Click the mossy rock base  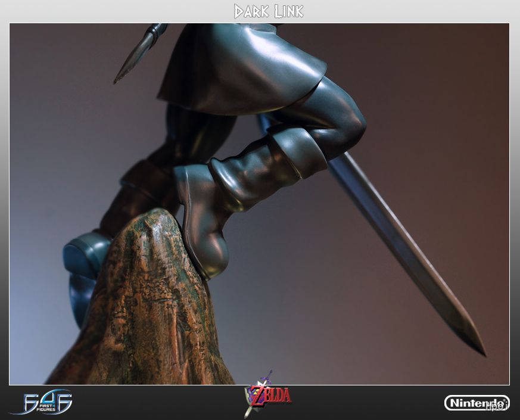click(x=150, y=310)
